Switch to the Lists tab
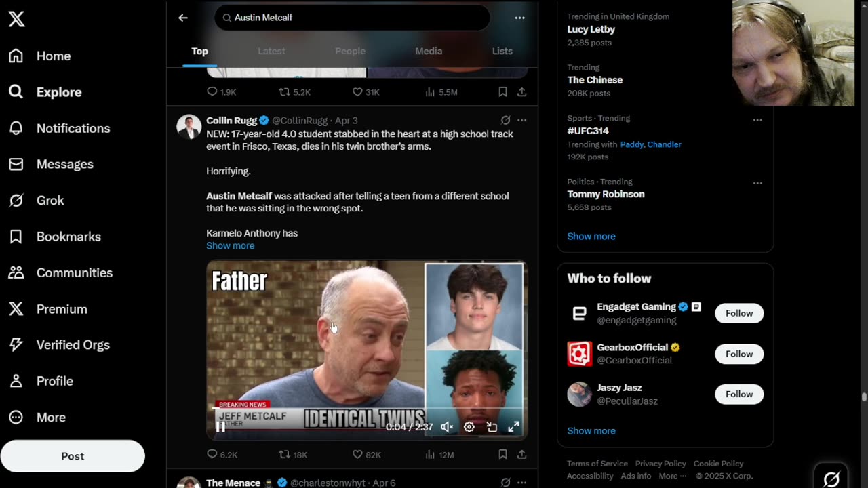Viewport: 868px width, 488px height. click(x=502, y=51)
